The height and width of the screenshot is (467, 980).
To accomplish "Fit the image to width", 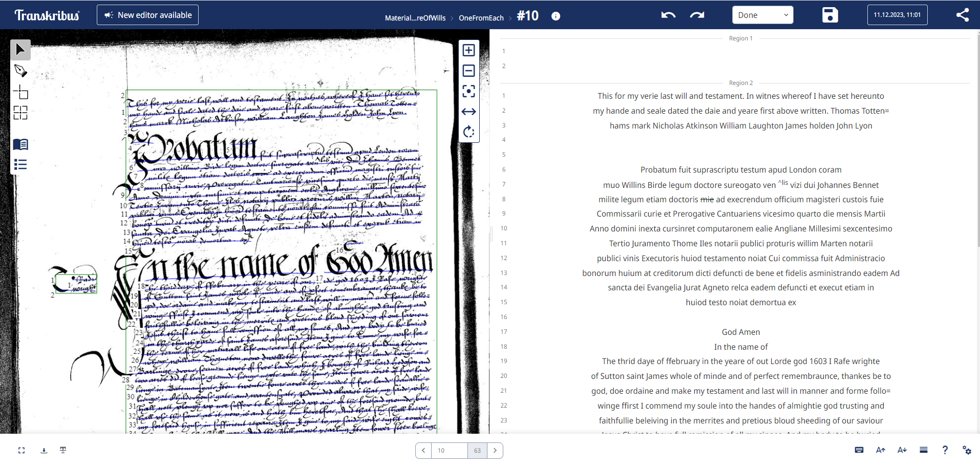I will 468,112.
